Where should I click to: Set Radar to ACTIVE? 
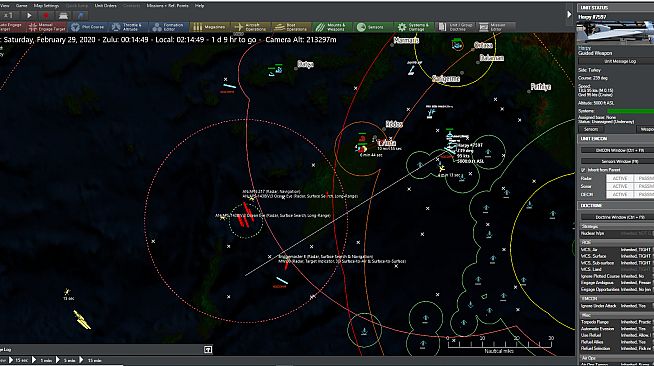[619, 178]
